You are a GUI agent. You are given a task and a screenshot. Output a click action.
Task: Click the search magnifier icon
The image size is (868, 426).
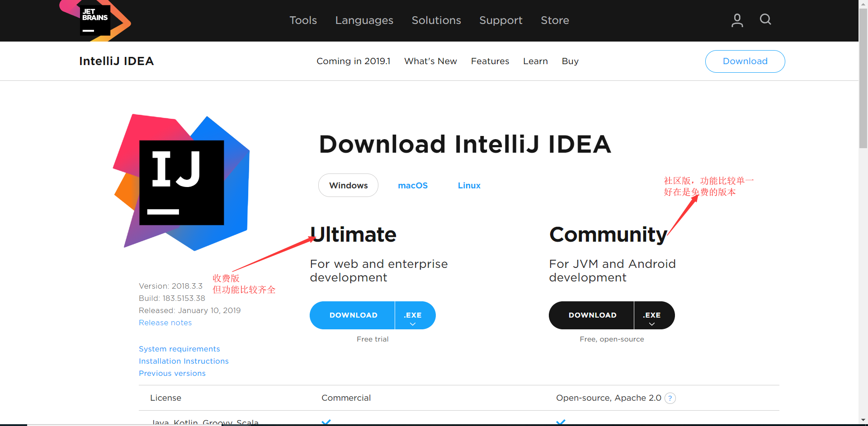(x=765, y=19)
